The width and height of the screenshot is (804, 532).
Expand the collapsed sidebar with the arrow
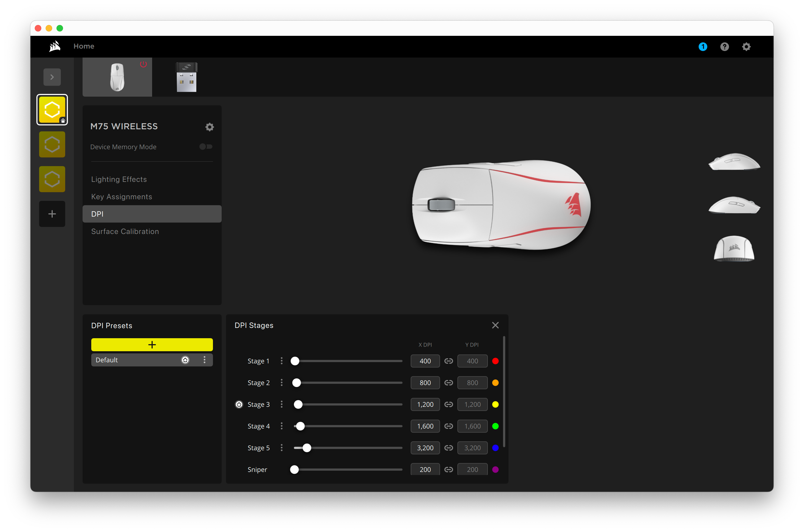(x=52, y=77)
